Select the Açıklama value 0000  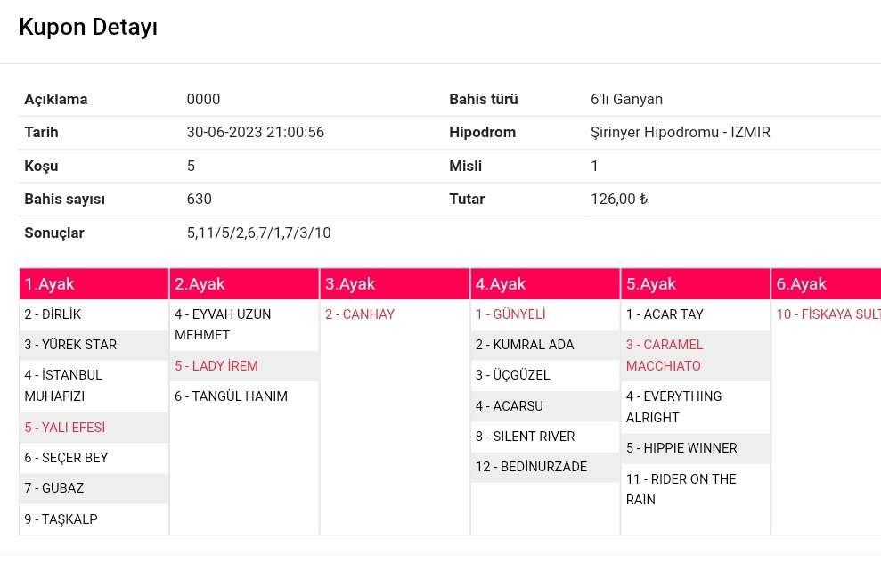(x=203, y=100)
